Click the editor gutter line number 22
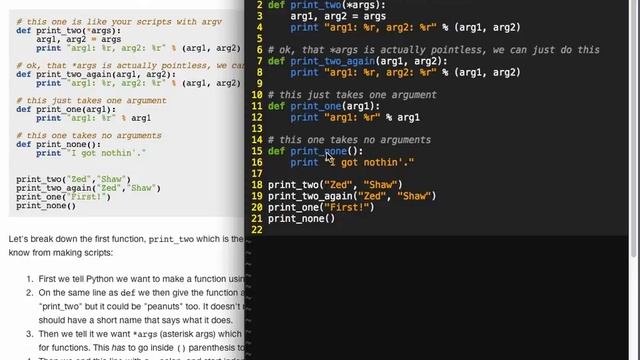Screen dimensions: 640x360 pos(257,230)
